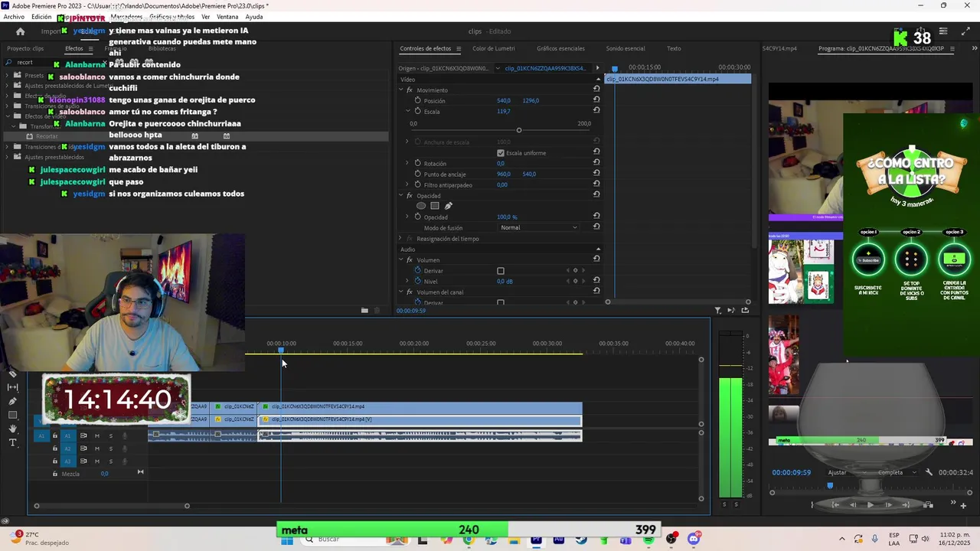The image size is (980, 551).
Task: Open the Archivo menu
Action: [14, 17]
